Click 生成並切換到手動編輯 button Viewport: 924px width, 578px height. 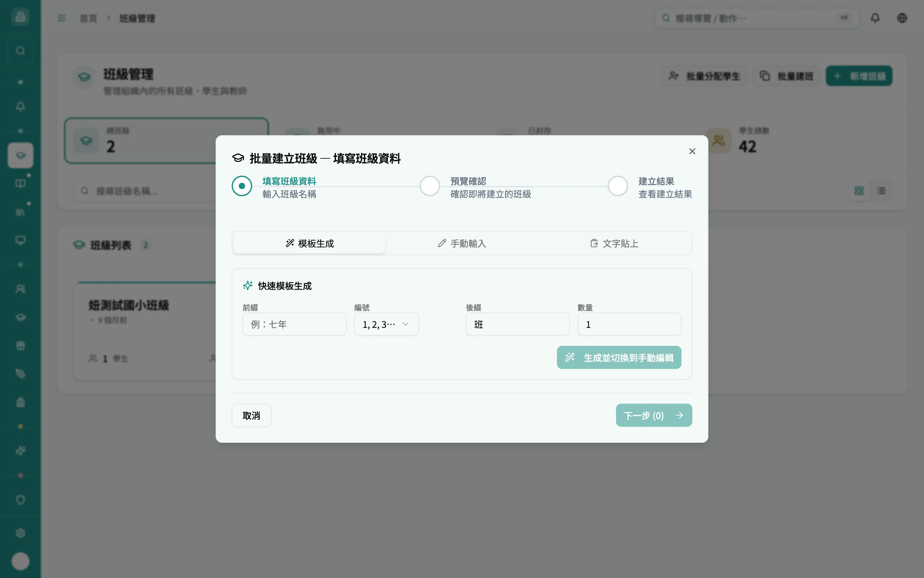[x=619, y=357]
